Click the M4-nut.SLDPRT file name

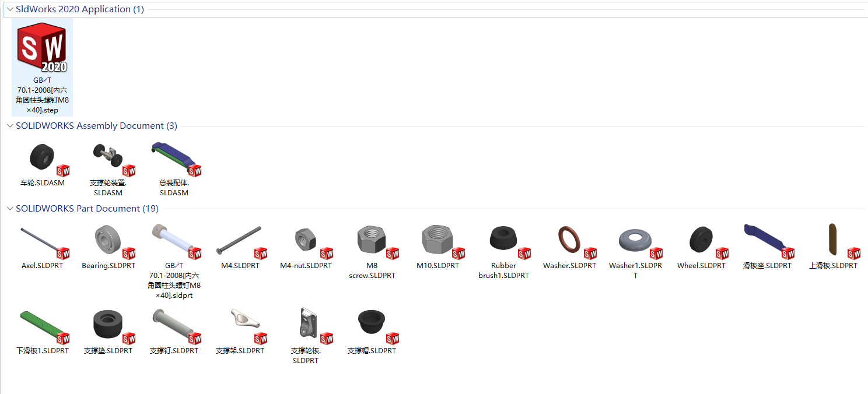[306, 266]
